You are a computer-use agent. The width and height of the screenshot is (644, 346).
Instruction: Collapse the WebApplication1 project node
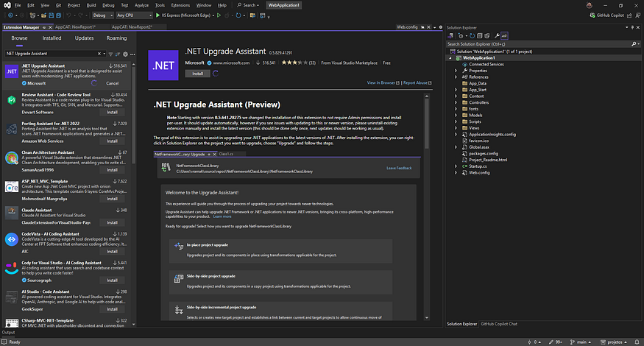pos(450,57)
